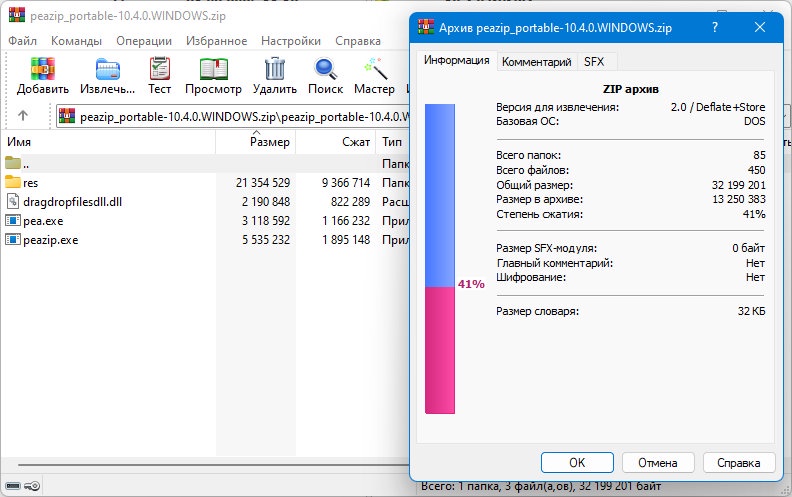
Task: Launch the Мастер (Wizard) wand icon
Action: click(375, 69)
